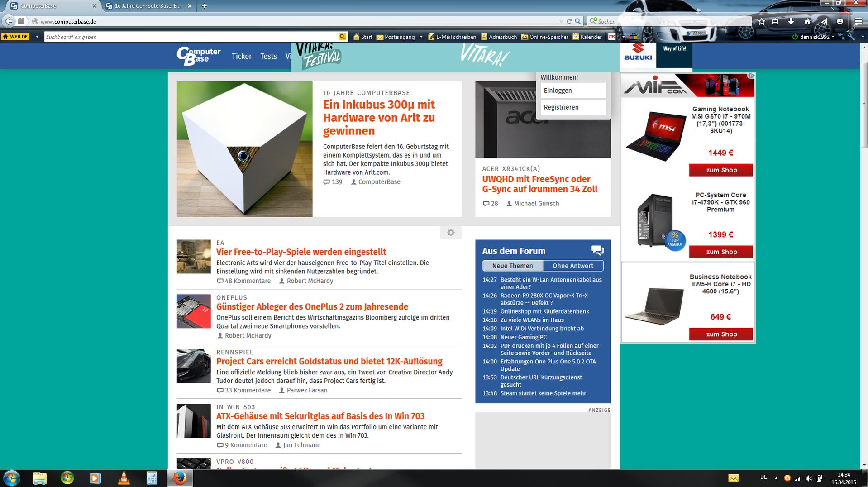Switch to the 16 Jahre ComputerBase tab
The height and width of the screenshot is (487, 868).
[x=149, y=6]
